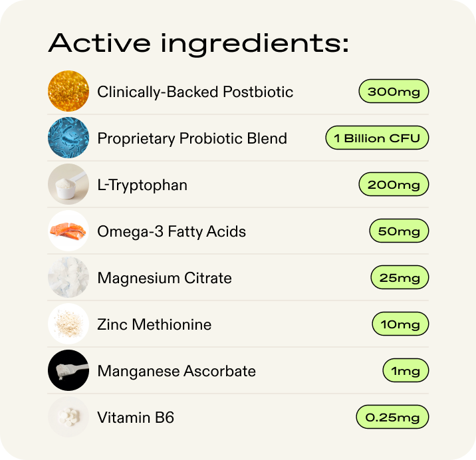This screenshot has width=476, height=460.
Task: Click the 200mg dosage badge
Action: pos(394,185)
